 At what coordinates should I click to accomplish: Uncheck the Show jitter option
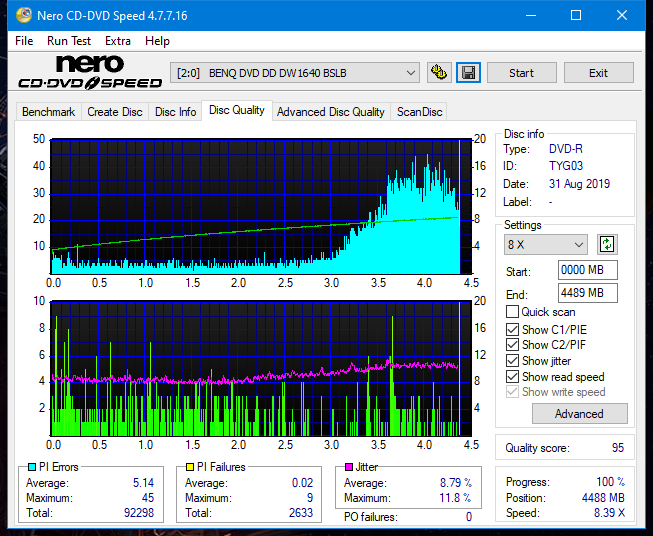point(512,361)
